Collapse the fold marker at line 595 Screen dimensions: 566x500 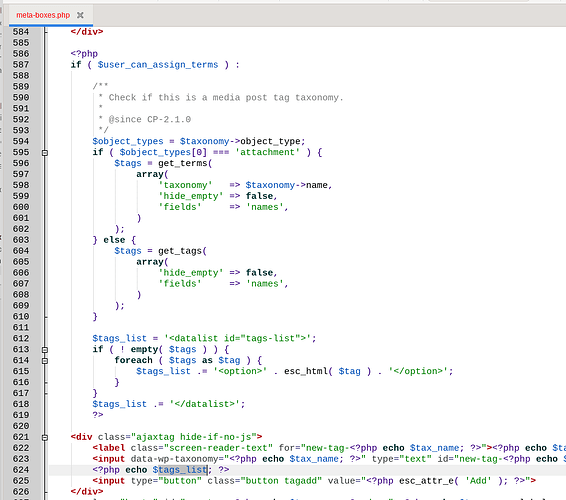[45, 153]
